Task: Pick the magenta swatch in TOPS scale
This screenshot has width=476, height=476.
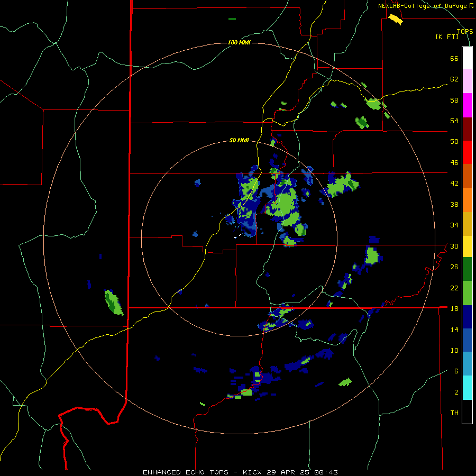Action: click(467, 105)
